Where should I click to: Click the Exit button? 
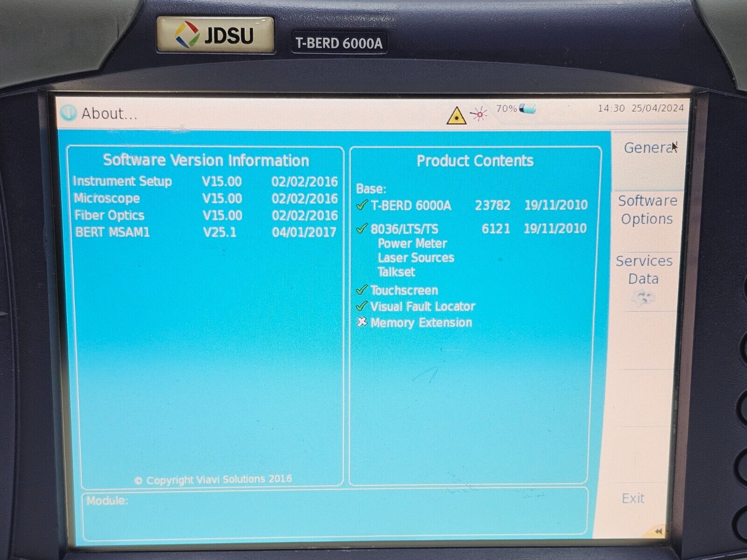pyautogui.click(x=633, y=498)
